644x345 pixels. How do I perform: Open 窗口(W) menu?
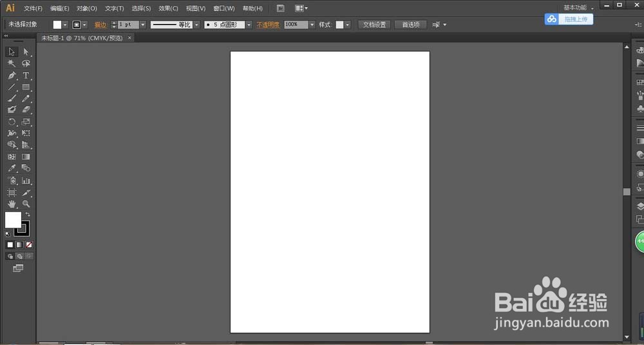click(x=224, y=8)
